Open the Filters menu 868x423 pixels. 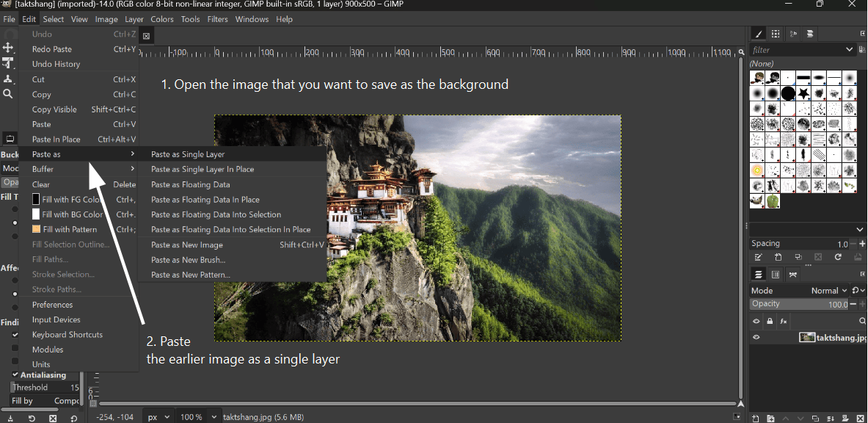click(x=218, y=19)
